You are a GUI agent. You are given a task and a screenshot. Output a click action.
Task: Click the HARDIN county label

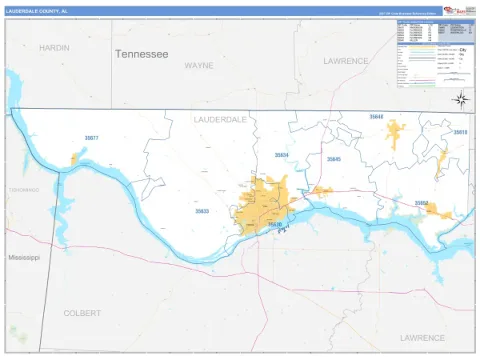(x=55, y=48)
